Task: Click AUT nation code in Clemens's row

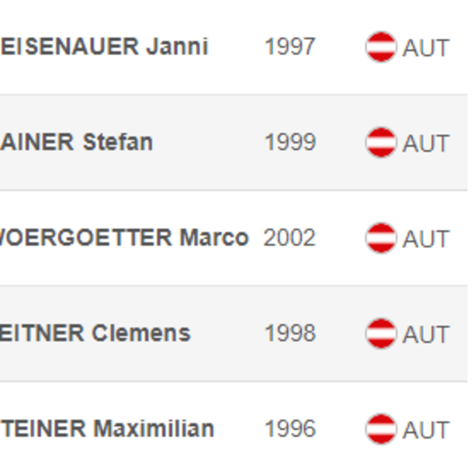Action: (x=426, y=334)
